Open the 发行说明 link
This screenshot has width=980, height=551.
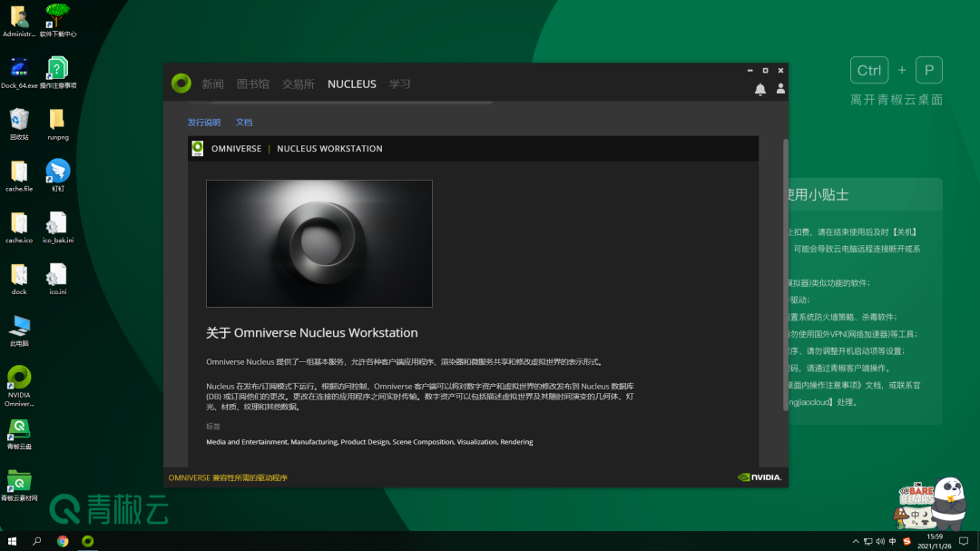[204, 122]
